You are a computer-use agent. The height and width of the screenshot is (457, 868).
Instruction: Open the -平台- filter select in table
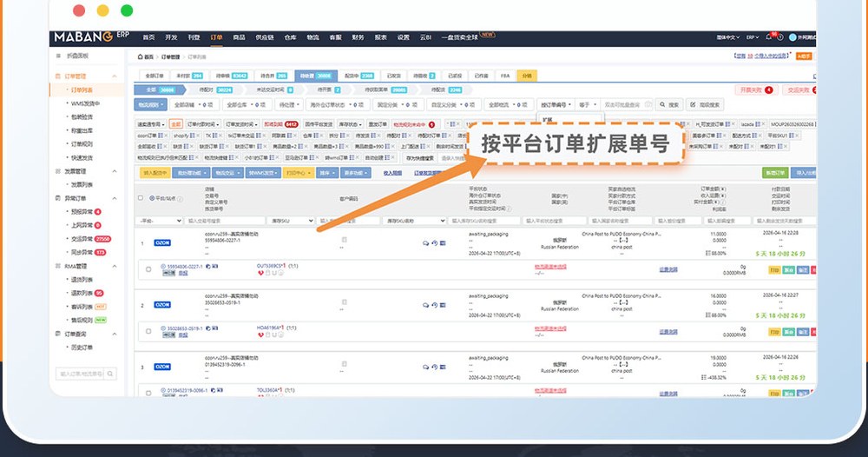coord(160,221)
